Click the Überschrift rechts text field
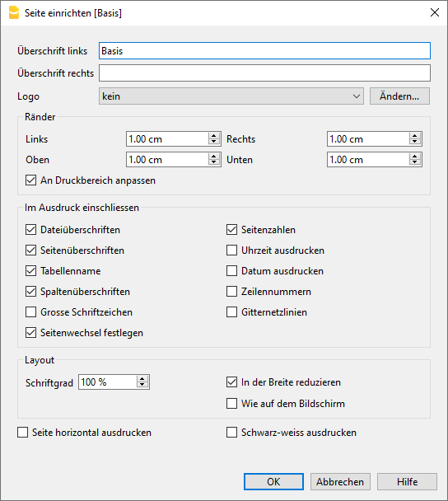This screenshot has height=501, width=448. pos(264,73)
